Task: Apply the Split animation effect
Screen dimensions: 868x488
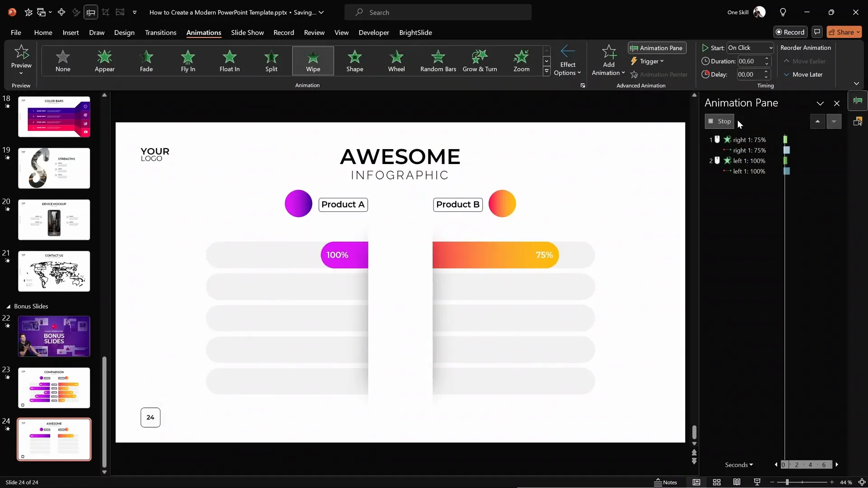Action: click(x=271, y=61)
